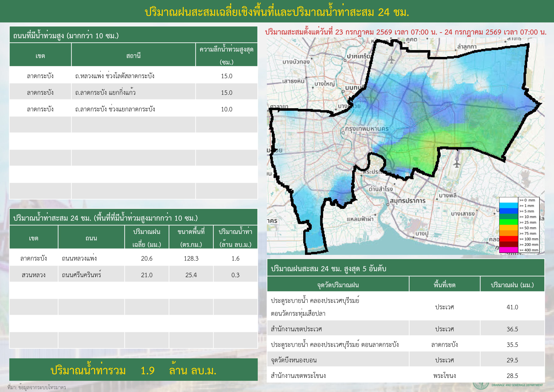Click the station สำนักงานเขตประเวศ
This screenshot has width=554, height=392.
click(296, 329)
